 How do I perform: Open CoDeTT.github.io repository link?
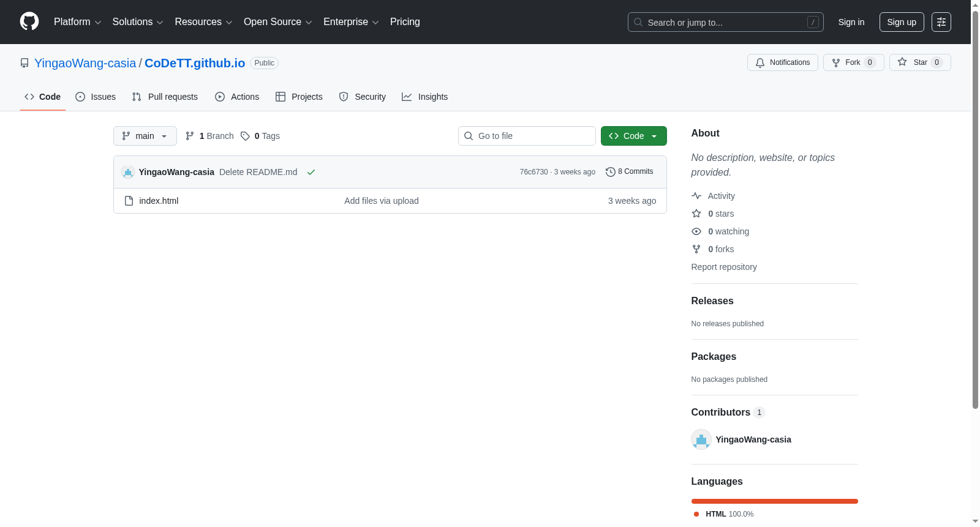click(x=195, y=63)
